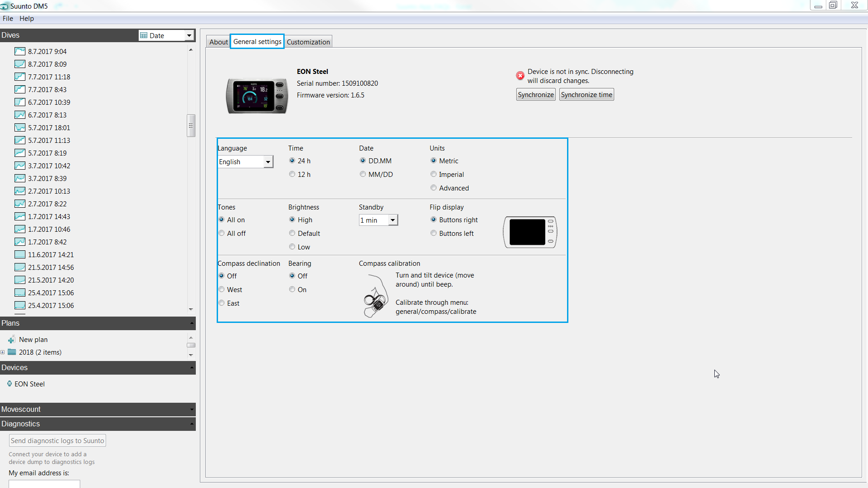Collapse the Diagnostics panel
The image size is (868, 488).
(192, 424)
